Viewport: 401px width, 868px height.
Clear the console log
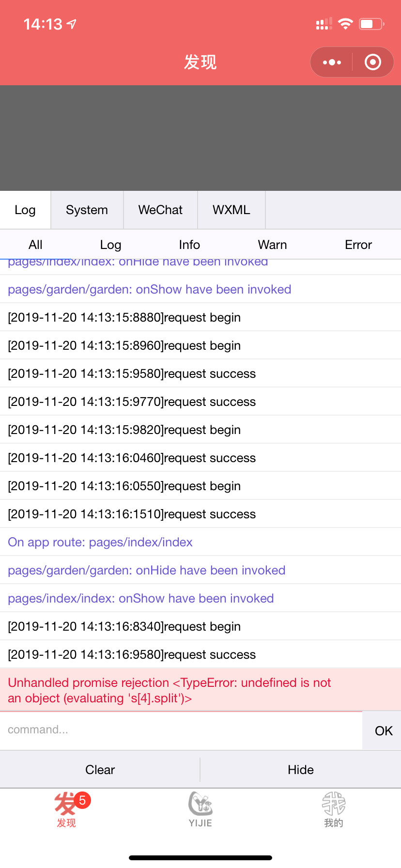pyautogui.click(x=100, y=770)
